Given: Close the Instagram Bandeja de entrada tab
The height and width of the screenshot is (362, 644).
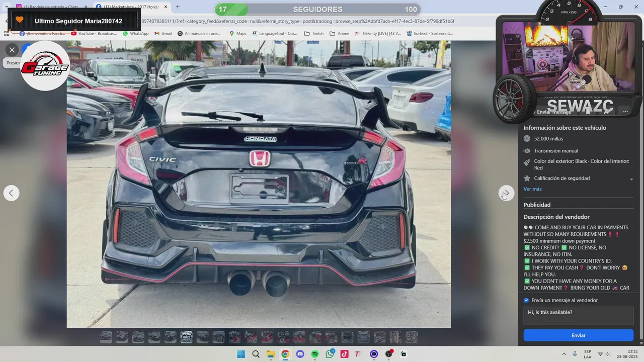Looking at the screenshot, I should 86,7.
